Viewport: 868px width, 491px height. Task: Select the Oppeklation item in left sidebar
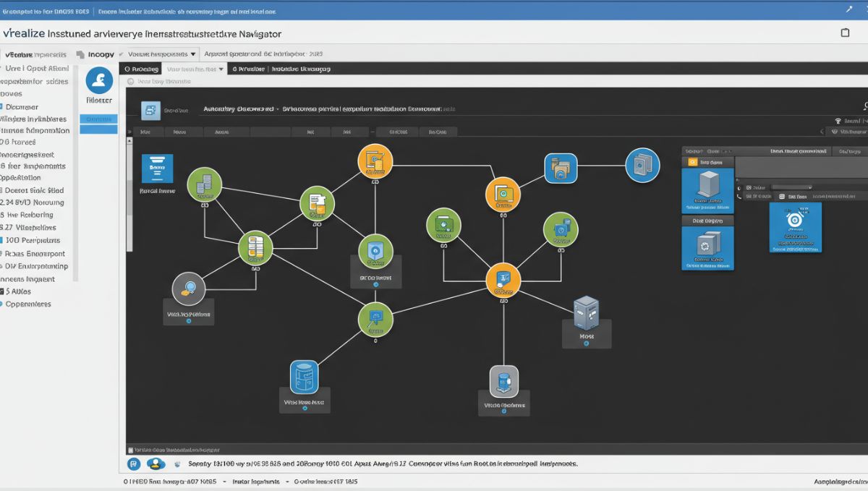20,177
